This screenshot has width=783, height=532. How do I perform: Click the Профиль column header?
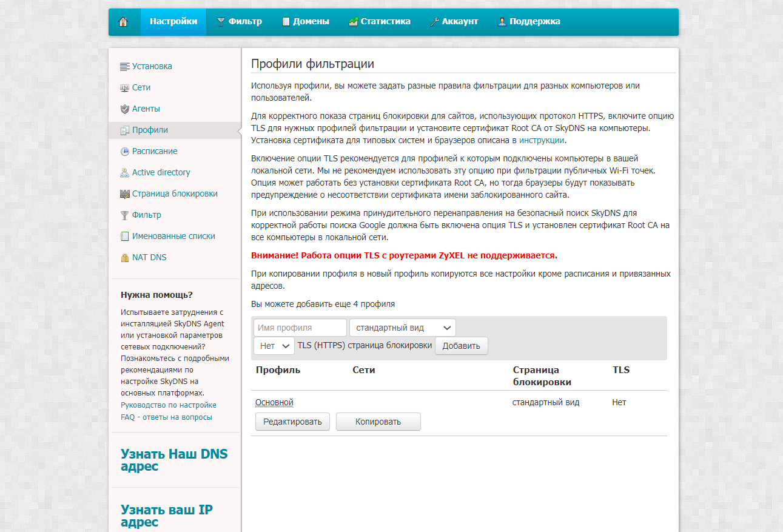click(x=278, y=370)
